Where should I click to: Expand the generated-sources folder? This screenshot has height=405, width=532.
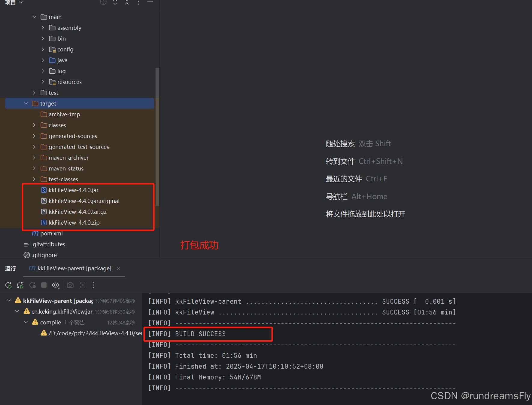[34, 136]
